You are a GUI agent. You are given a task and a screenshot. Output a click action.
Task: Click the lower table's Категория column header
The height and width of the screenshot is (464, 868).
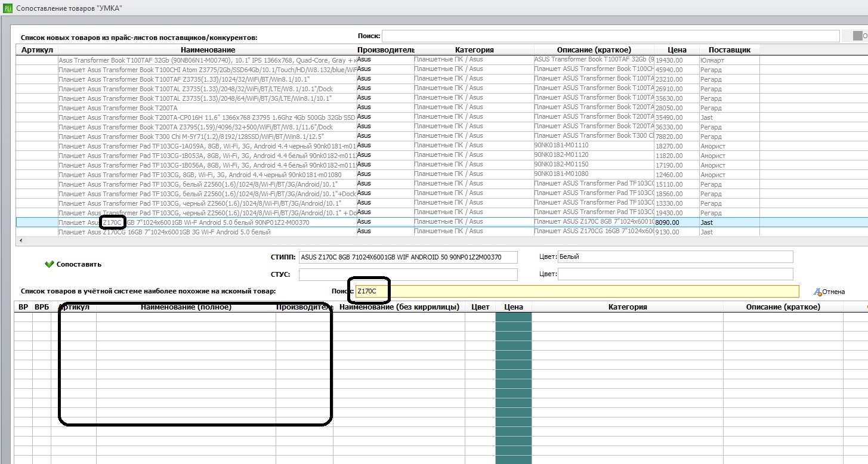coord(628,307)
